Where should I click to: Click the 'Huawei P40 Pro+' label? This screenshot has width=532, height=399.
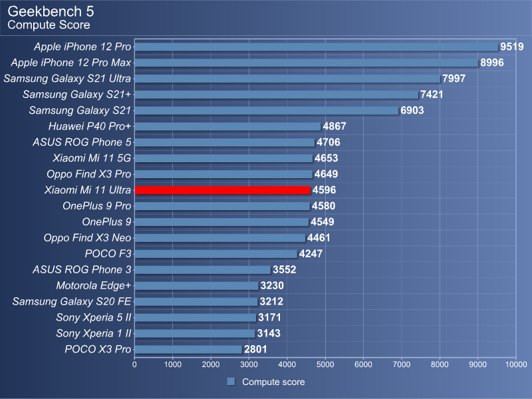[x=90, y=126]
